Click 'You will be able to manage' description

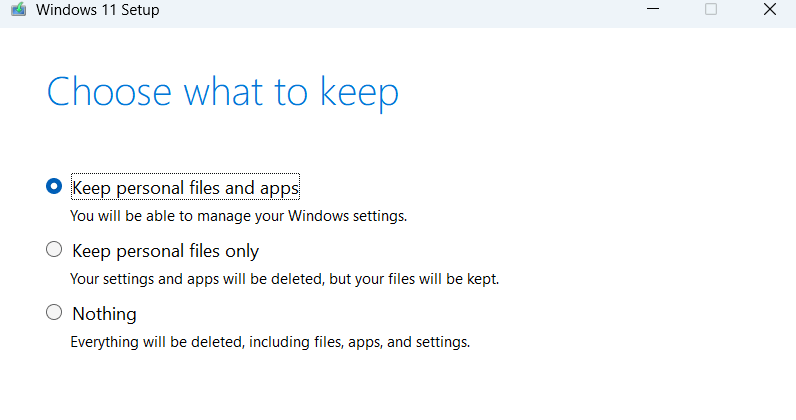coord(238,215)
